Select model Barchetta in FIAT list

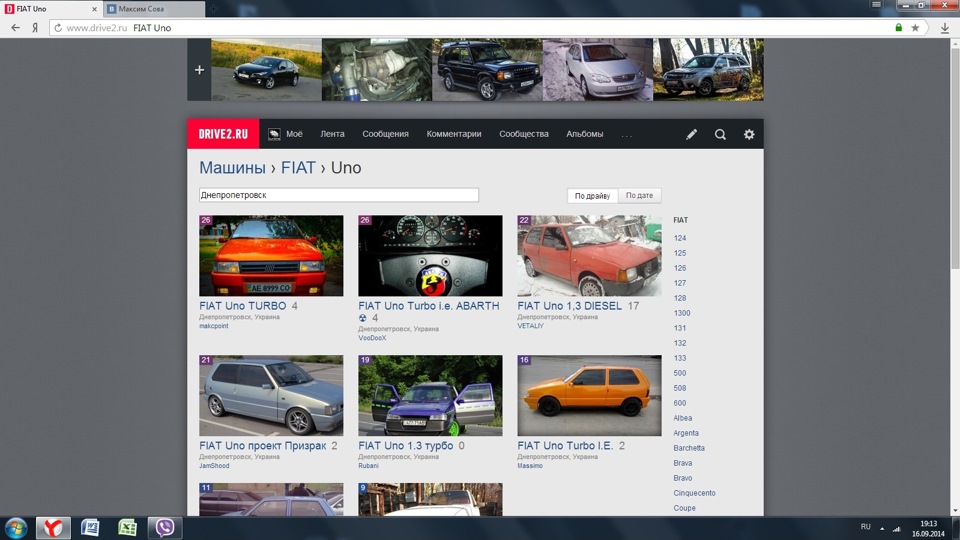tap(689, 448)
